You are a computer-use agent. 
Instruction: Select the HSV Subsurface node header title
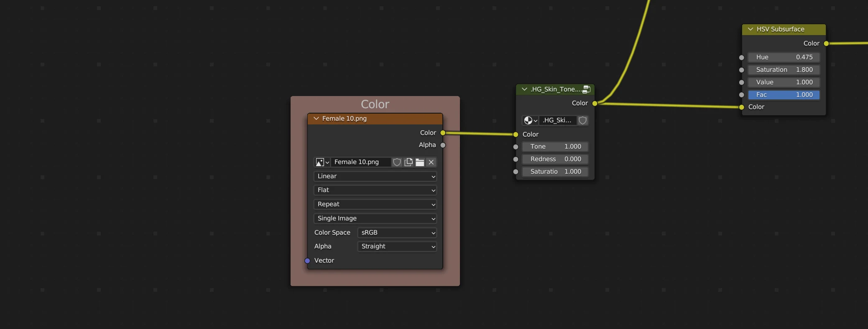tap(780, 29)
